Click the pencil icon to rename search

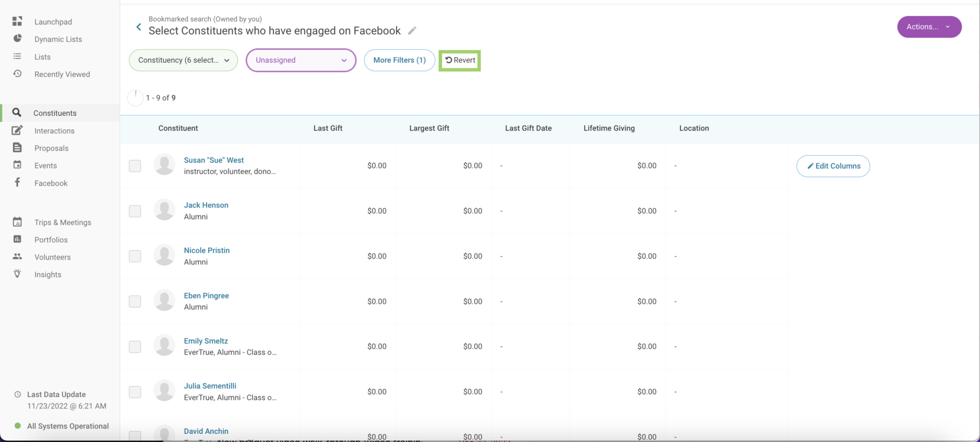coord(412,31)
